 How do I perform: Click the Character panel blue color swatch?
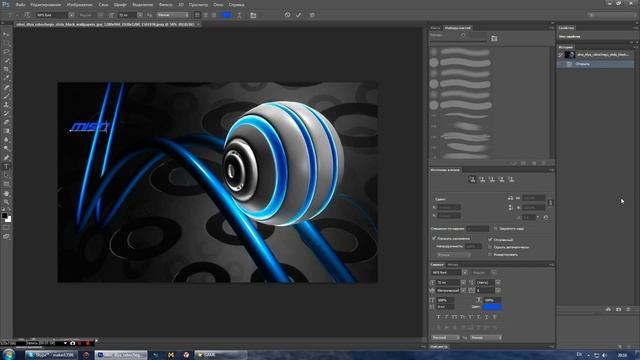(492, 307)
